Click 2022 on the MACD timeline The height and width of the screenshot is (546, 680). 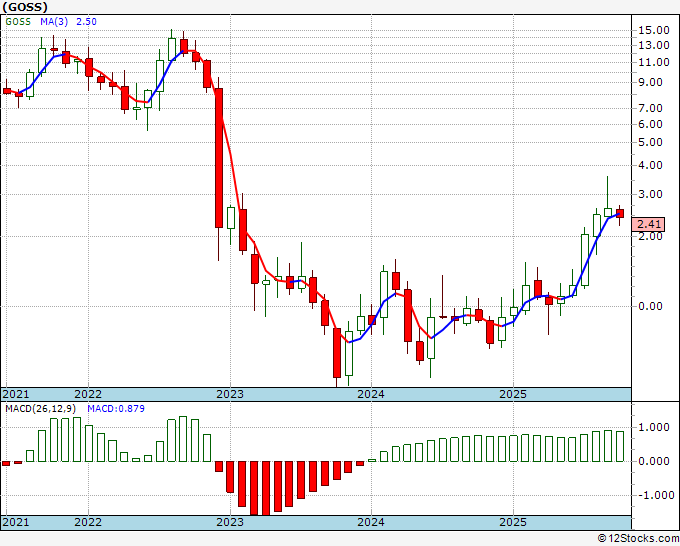click(88, 522)
